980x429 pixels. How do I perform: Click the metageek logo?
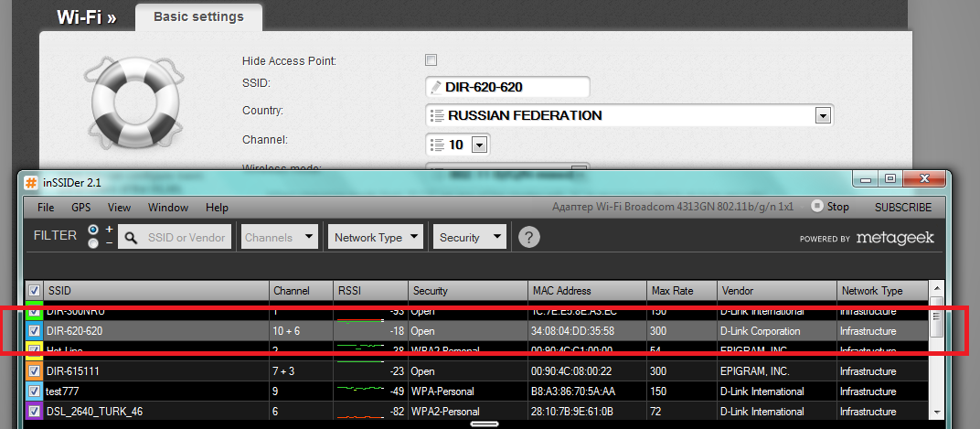895,238
